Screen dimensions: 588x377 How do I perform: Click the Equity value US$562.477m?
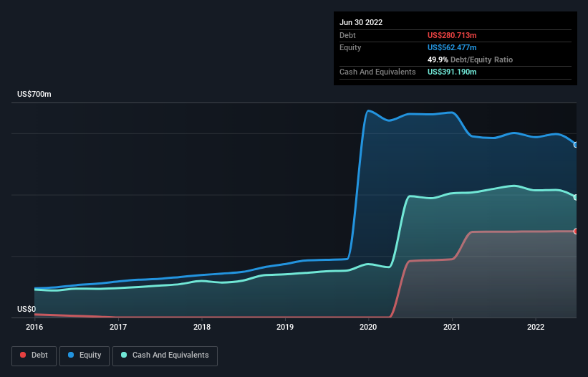point(452,47)
